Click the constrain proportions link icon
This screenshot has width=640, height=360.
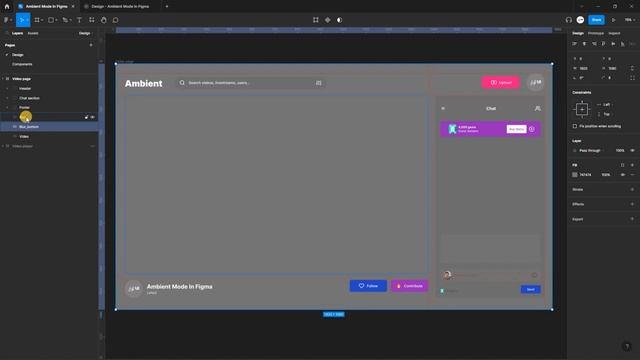[x=632, y=68]
